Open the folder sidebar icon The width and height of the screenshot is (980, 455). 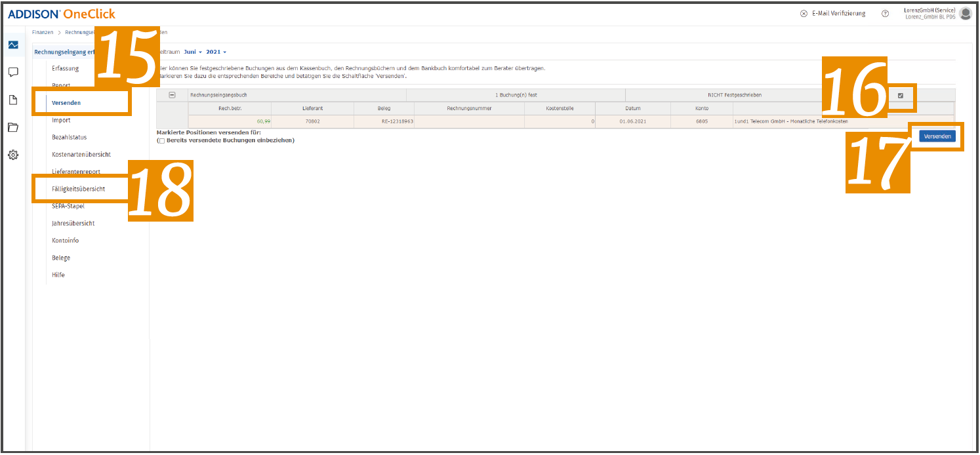click(13, 127)
